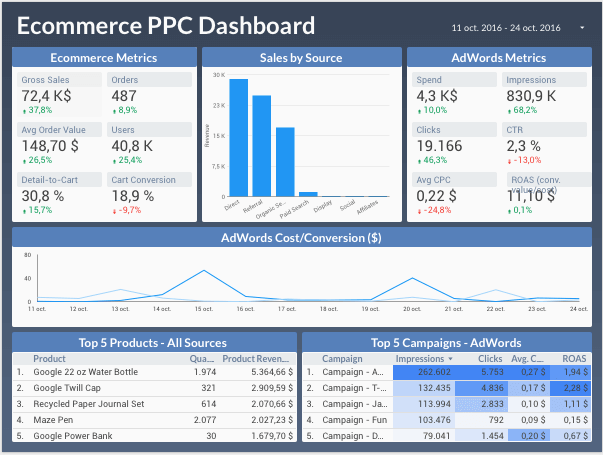This screenshot has height=455, width=603.
Task: Select the Recycled Paper Journal Set row
Action: pos(154,404)
